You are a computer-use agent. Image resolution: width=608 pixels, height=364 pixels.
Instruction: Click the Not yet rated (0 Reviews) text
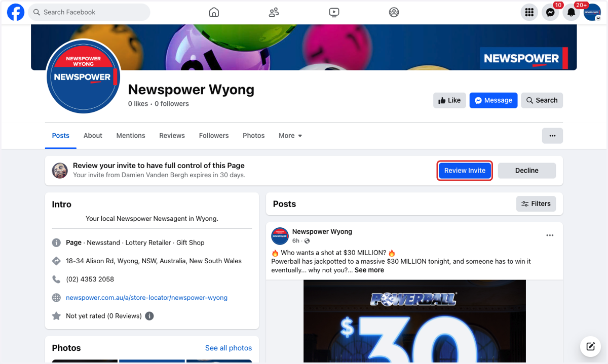click(x=104, y=316)
